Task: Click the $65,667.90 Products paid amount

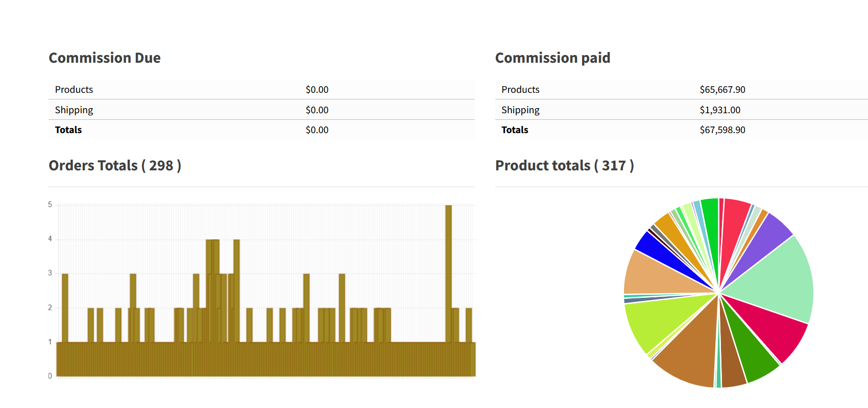Action: [722, 90]
